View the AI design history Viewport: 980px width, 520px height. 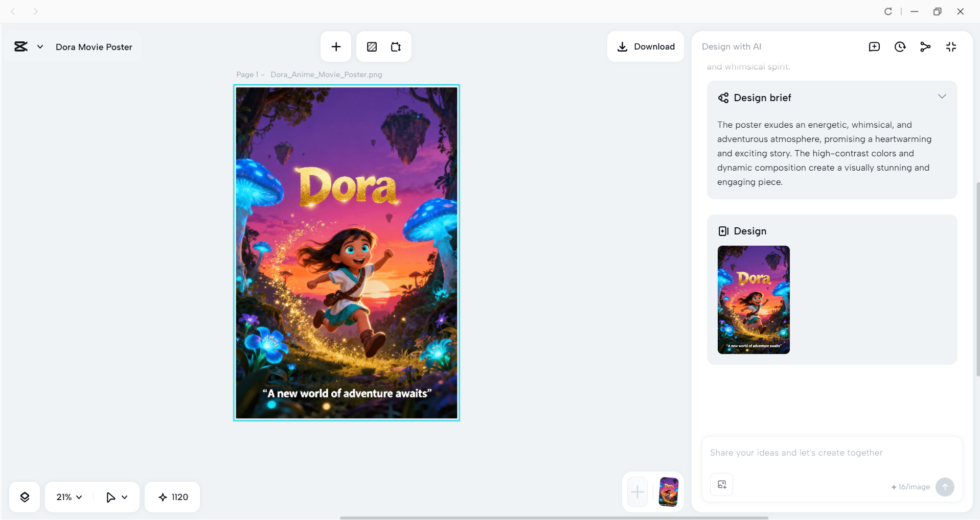coord(900,46)
